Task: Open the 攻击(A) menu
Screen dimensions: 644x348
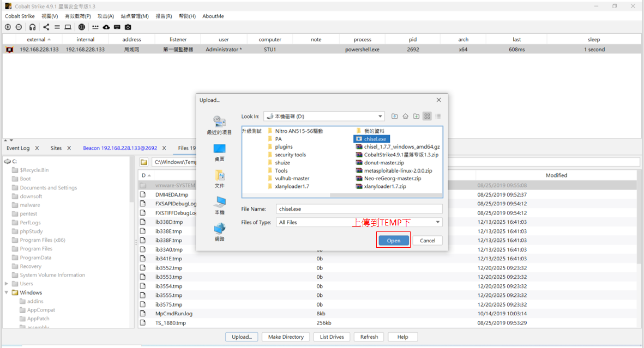Action: click(x=106, y=16)
